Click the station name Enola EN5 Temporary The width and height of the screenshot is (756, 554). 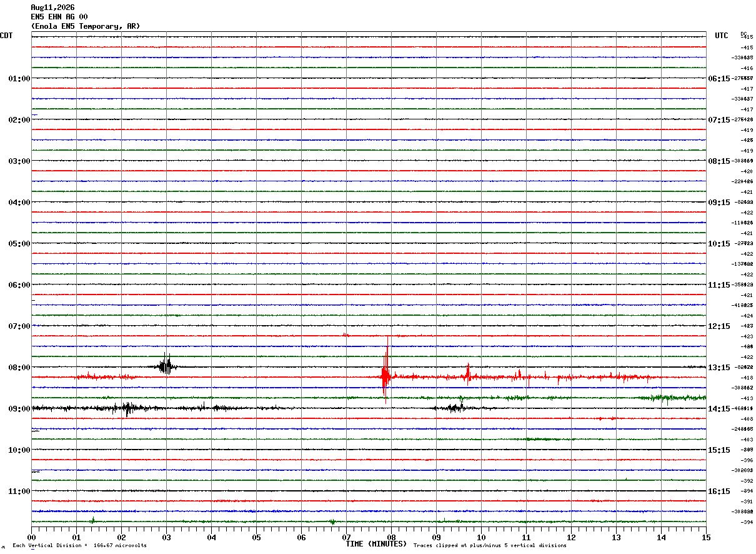(86, 26)
